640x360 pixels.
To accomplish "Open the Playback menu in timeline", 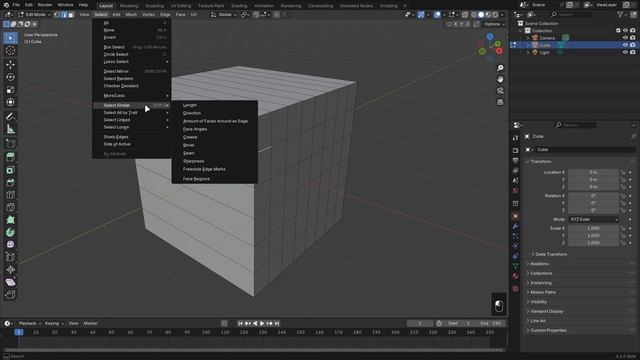I will 30,324.
